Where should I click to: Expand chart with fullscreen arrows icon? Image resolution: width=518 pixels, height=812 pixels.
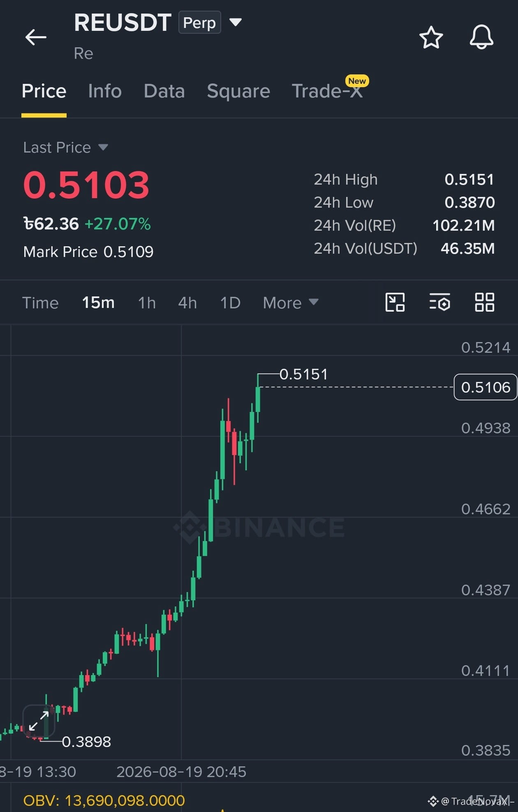tap(39, 721)
